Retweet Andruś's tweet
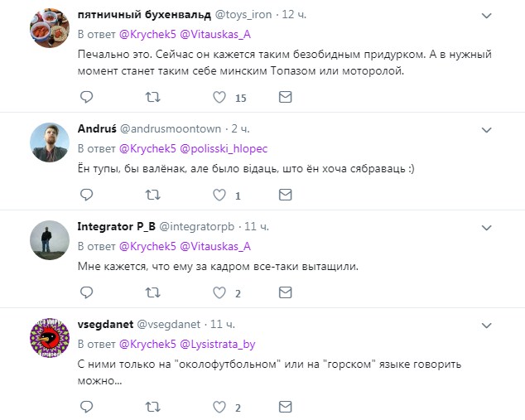The image size is (525, 420). pyautogui.click(x=152, y=195)
